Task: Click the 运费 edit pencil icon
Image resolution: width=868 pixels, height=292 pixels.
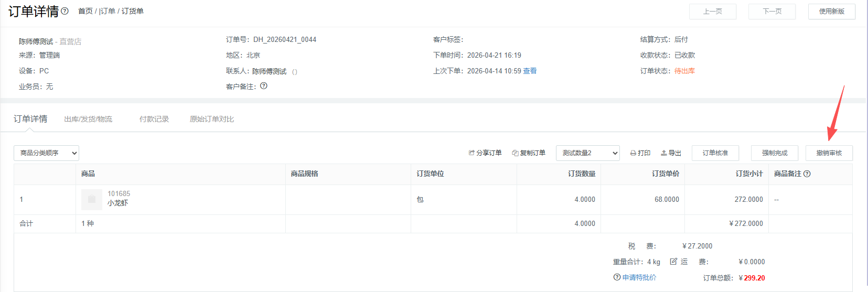Action: 673,262
